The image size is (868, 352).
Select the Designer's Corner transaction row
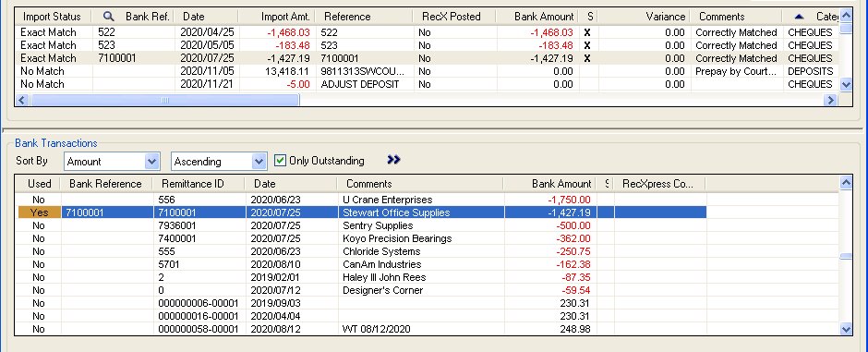click(x=362, y=290)
